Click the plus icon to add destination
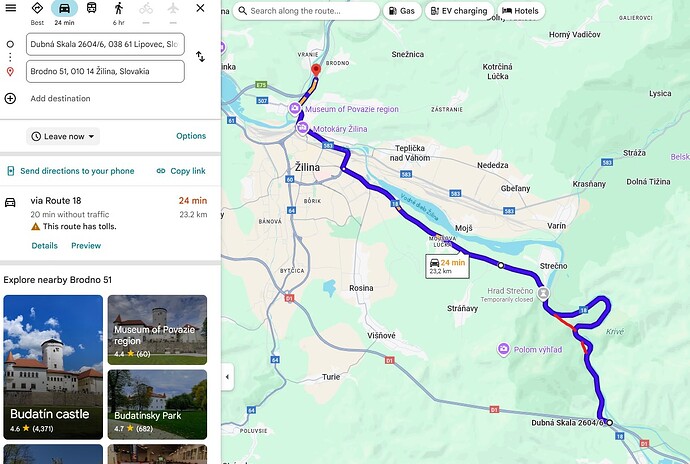 click(10, 98)
